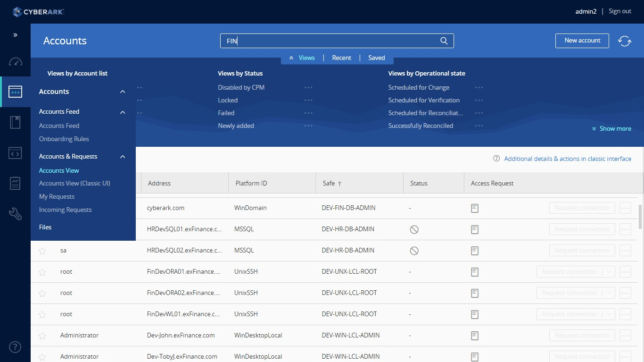Click the search field containing FIN
The image size is (644, 362).
coord(337,41)
